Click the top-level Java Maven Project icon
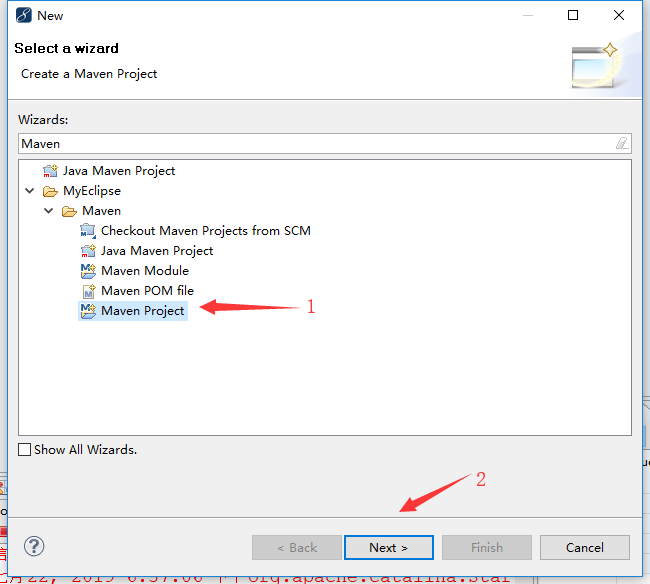Screen dimensions: 650x584 click(x=50, y=171)
